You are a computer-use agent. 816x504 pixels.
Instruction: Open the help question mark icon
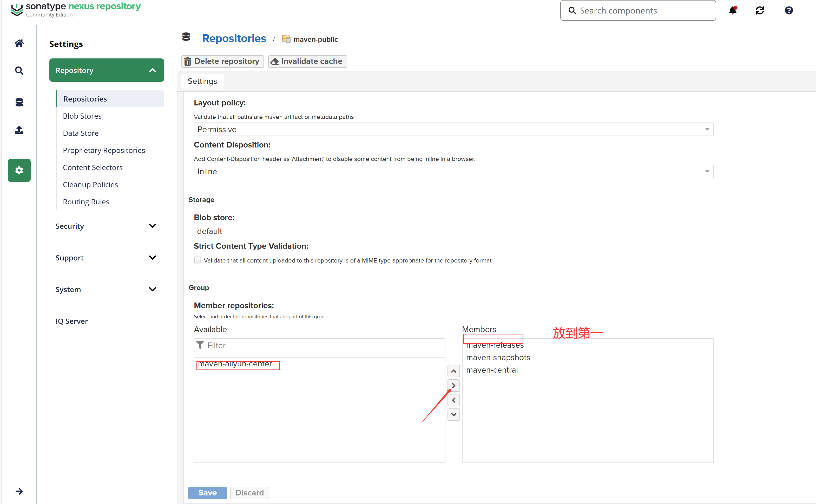coord(789,11)
